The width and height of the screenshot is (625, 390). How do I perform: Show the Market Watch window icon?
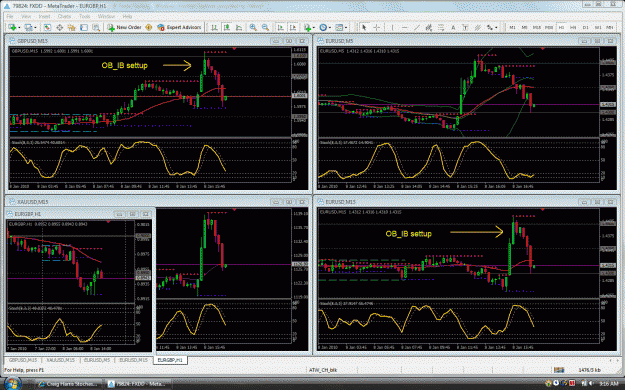point(47,28)
